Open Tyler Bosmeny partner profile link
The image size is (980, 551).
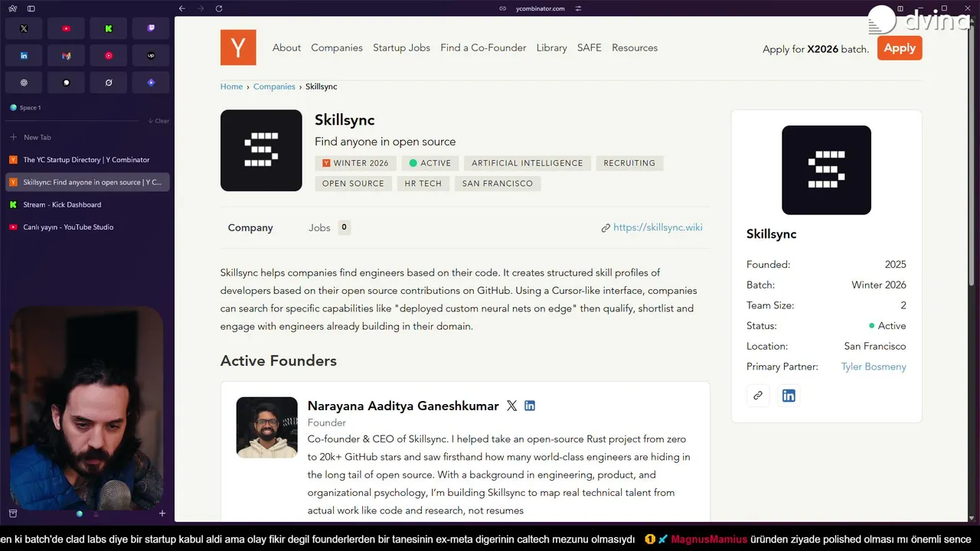(873, 367)
